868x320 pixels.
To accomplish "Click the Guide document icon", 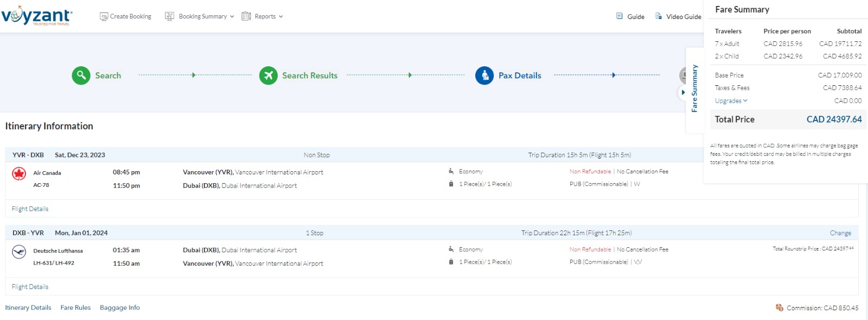I will pos(620,16).
